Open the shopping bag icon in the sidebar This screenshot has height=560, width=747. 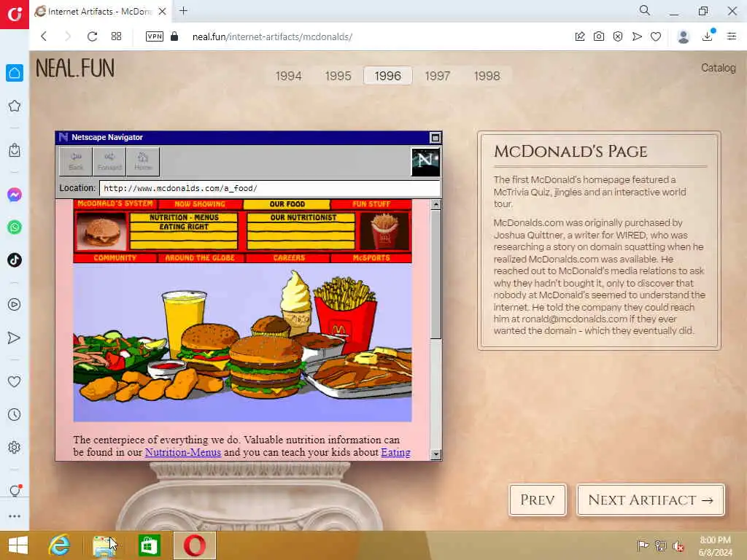[15, 150]
